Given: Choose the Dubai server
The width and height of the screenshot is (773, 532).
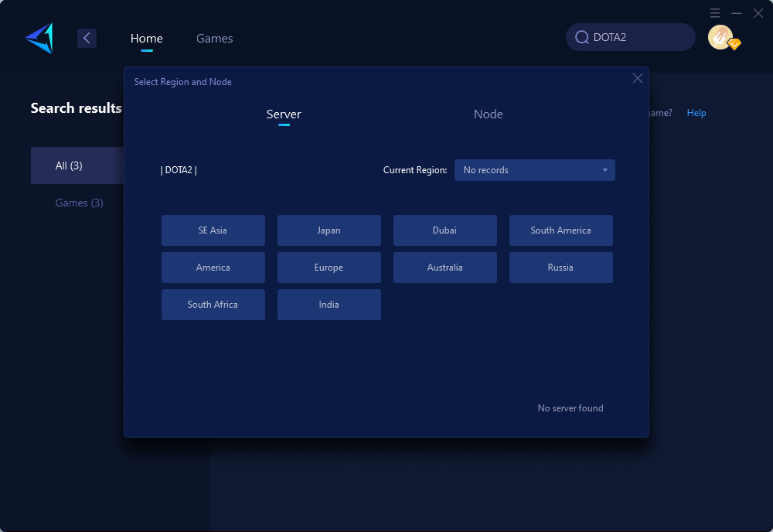Looking at the screenshot, I should click(x=444, y=230).
